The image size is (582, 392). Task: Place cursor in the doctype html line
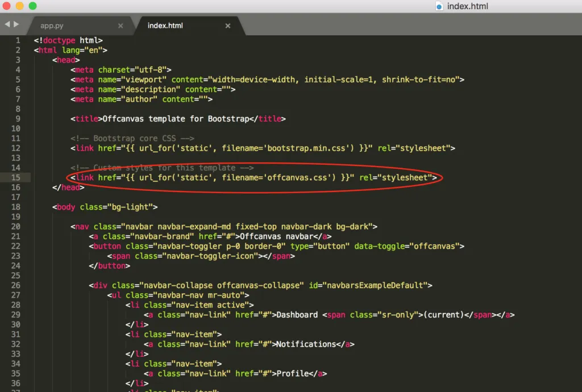tap(68, 40)
